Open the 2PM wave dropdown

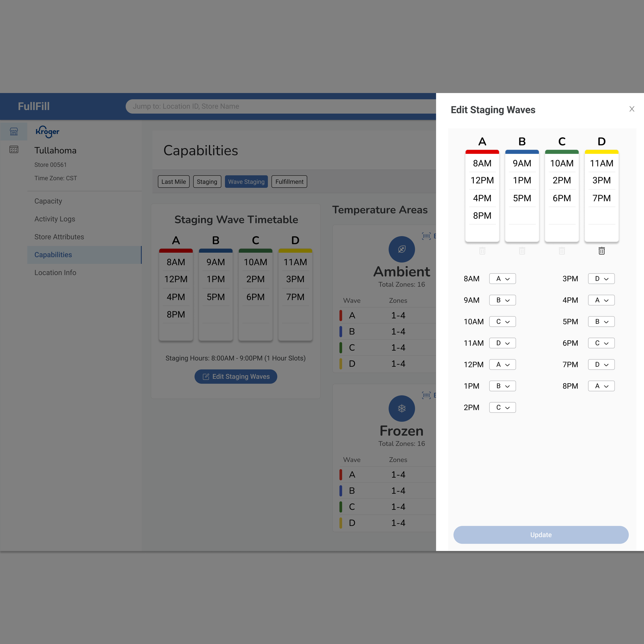click(x=502, y=407)
